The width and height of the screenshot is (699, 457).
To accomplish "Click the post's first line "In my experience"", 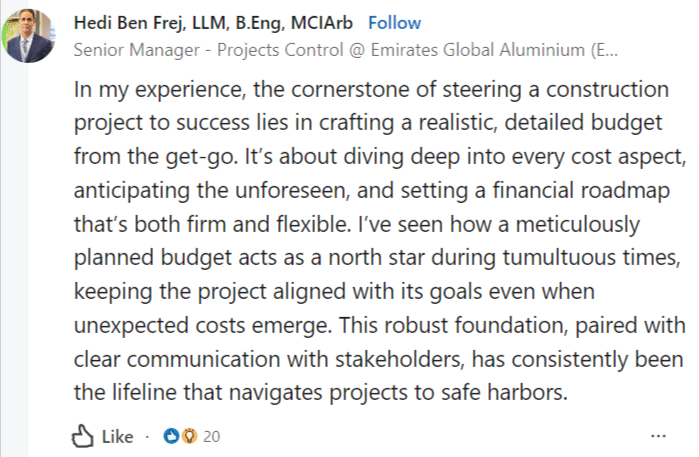I will tap(144, 88).
